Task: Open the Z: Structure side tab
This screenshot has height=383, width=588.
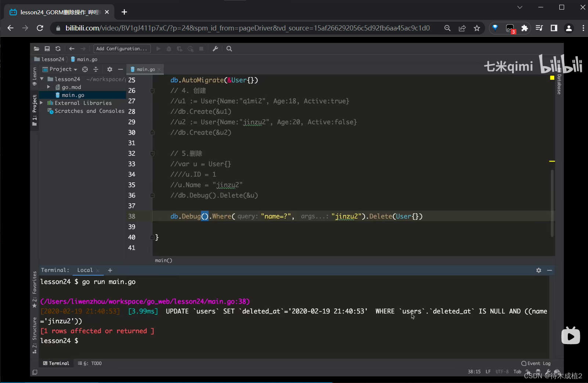Action: [x=35, y=335]
